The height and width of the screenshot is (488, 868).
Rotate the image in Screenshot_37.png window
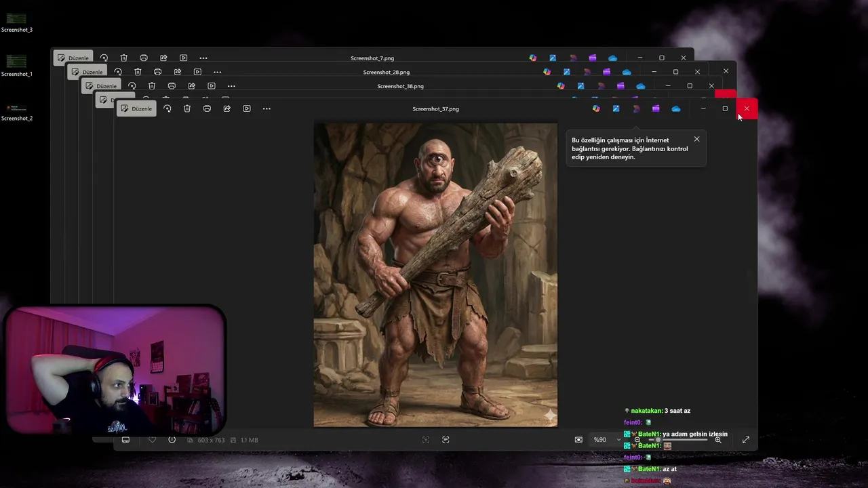tap(167, 108)
